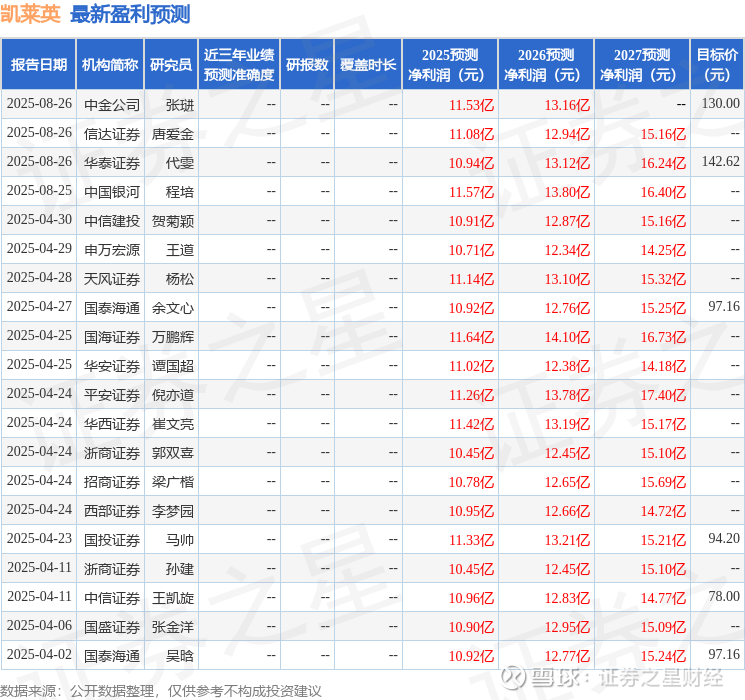Click 中信证券 target price 78.00
Viewport: 745px width, 700px height.
point(724,596)
